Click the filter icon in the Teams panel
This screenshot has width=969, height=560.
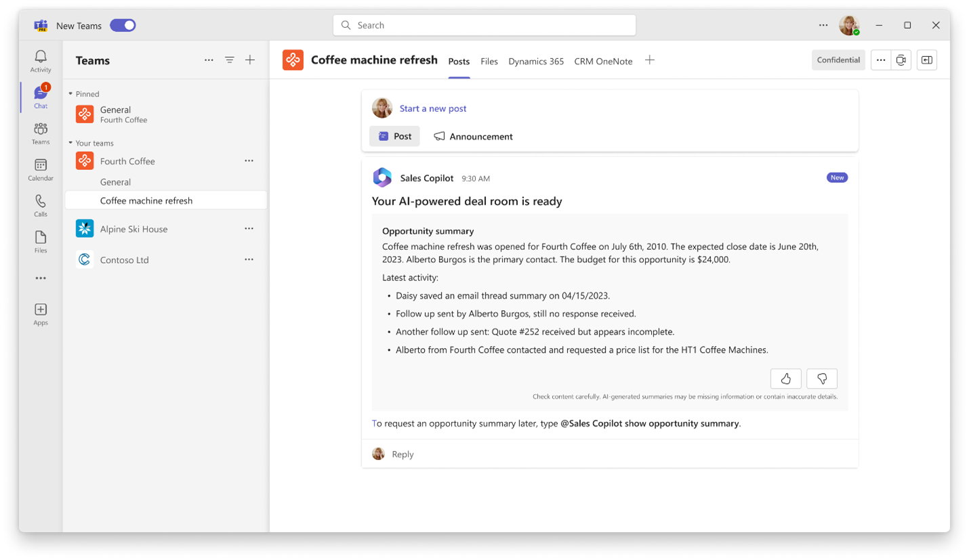click(229, 60)
